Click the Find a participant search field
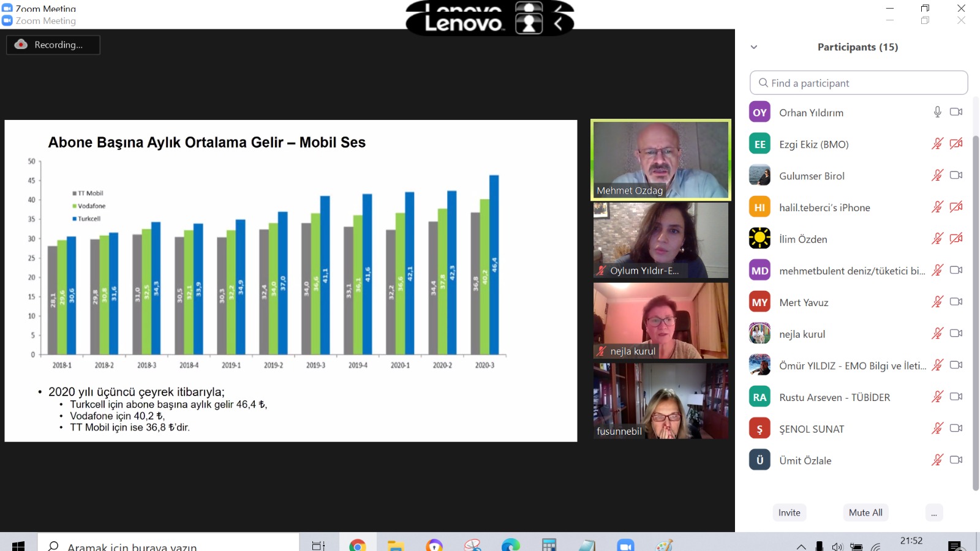Image resolution: width=980 pixels, height=551 pixels. coord(859,83)
